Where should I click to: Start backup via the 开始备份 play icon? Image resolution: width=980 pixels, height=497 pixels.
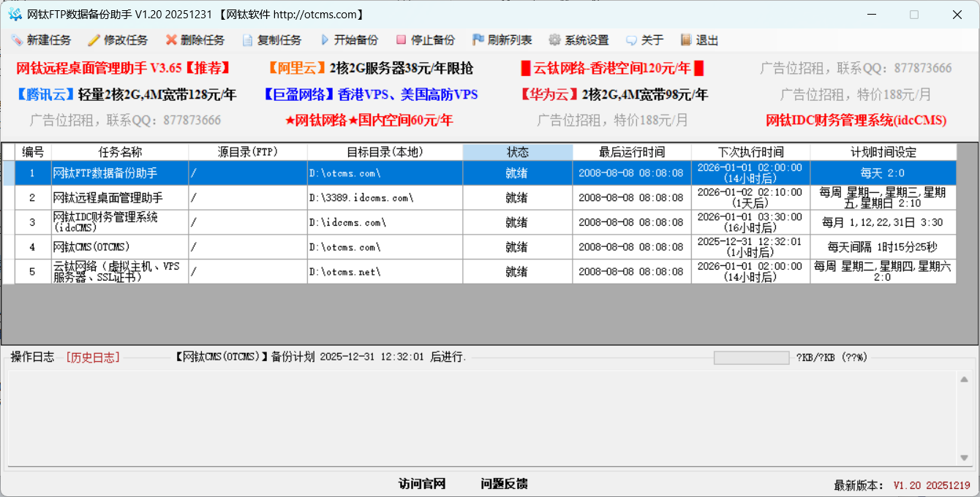[x=325, y=40]
